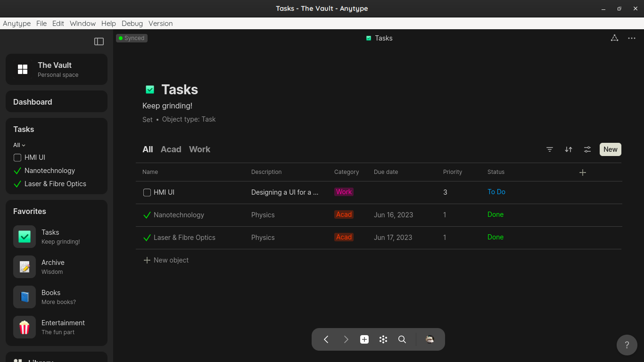644x362 pixels.
Task: Open search with magnifier icon
Action: pyautogui.click(x=402, y=339)
